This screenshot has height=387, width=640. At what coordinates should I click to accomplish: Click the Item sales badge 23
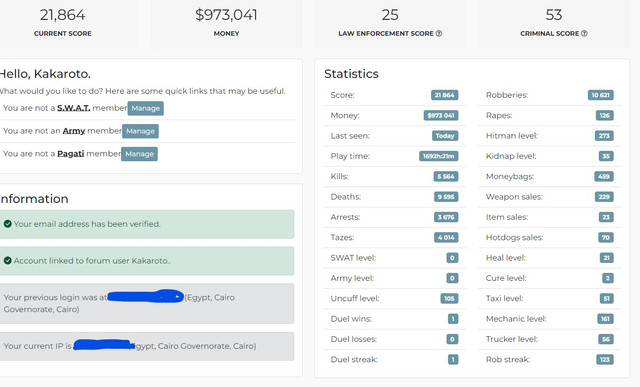click(606, 217)
